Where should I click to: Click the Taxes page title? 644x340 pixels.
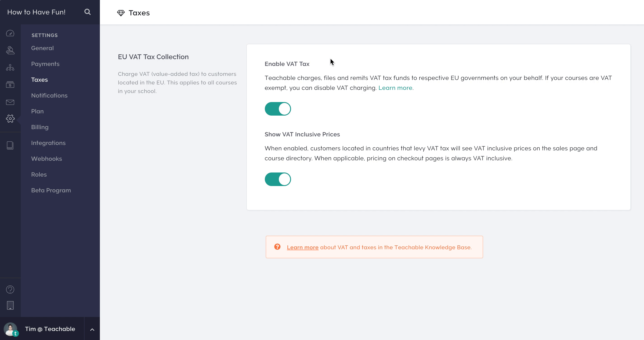(x=139, y=13)
